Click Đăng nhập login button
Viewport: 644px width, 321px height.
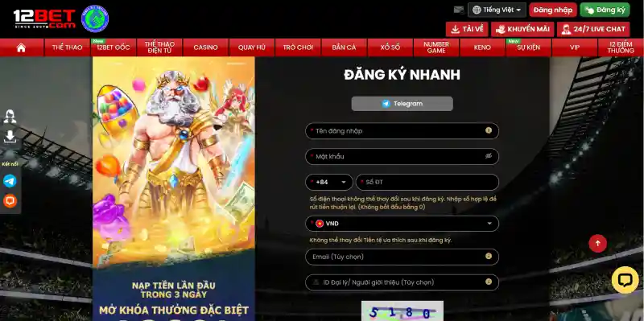553,10
